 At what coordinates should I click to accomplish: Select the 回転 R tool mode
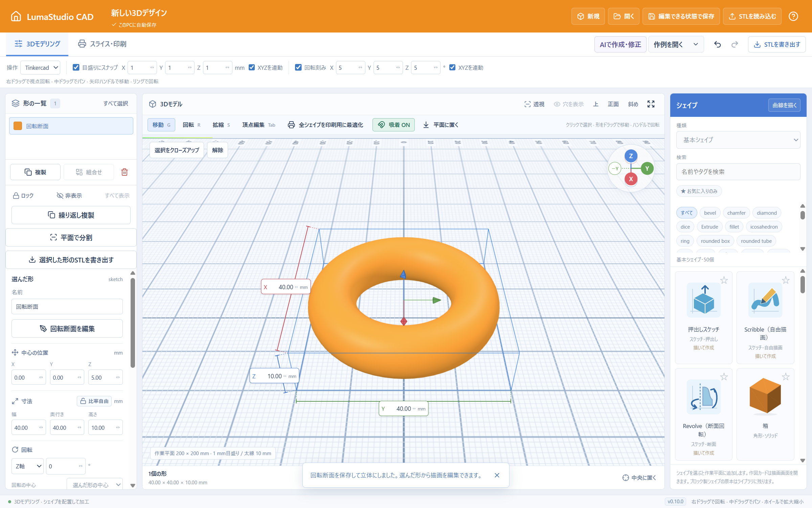191,125
